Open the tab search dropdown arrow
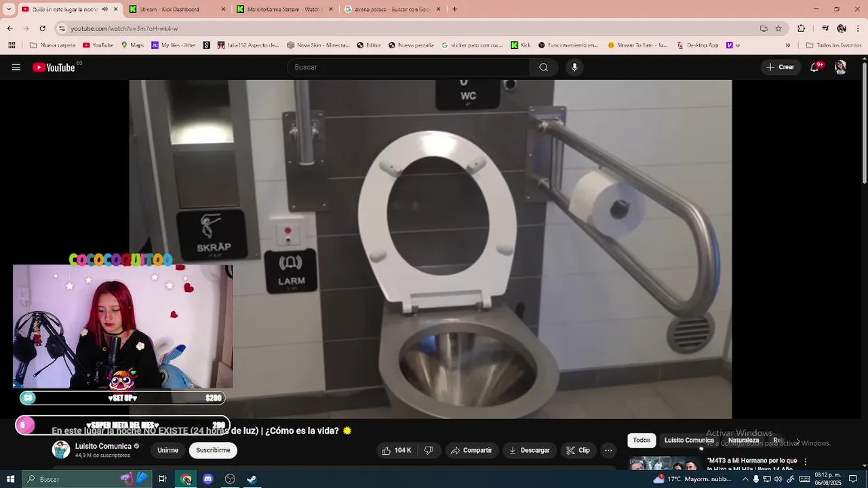Viewport: 868px width, 488px height. [x=9, y=9]
